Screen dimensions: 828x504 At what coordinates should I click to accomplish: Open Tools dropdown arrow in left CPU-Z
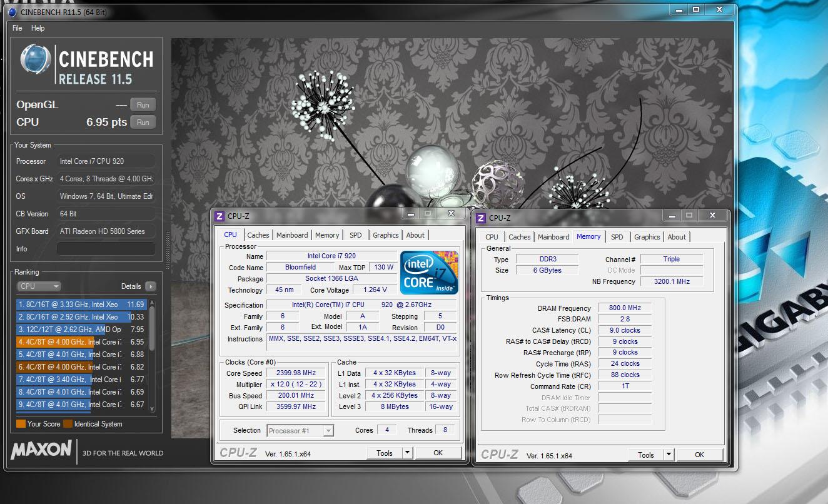407,453
